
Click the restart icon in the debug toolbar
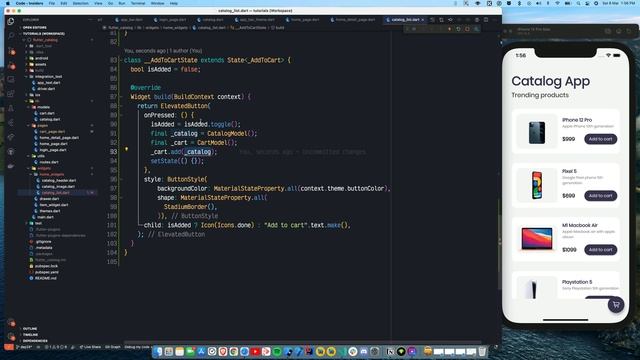click(x=458, y=29)
